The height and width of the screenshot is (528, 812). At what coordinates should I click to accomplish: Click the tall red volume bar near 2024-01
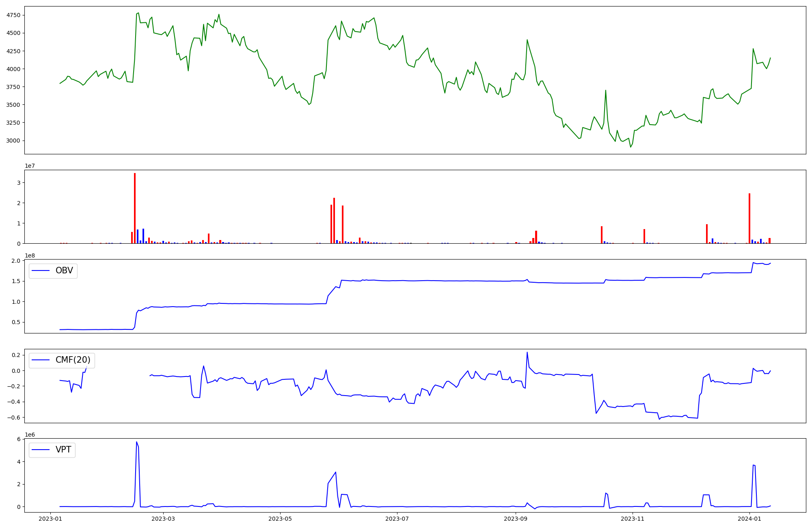point(749,218)
